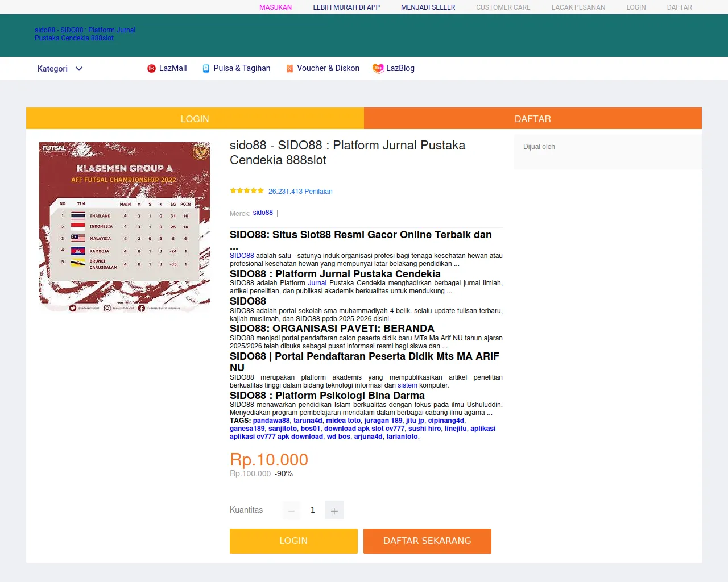
Task: Click the download apk slot cv777 tag
Action: click(x=365, y=429)
